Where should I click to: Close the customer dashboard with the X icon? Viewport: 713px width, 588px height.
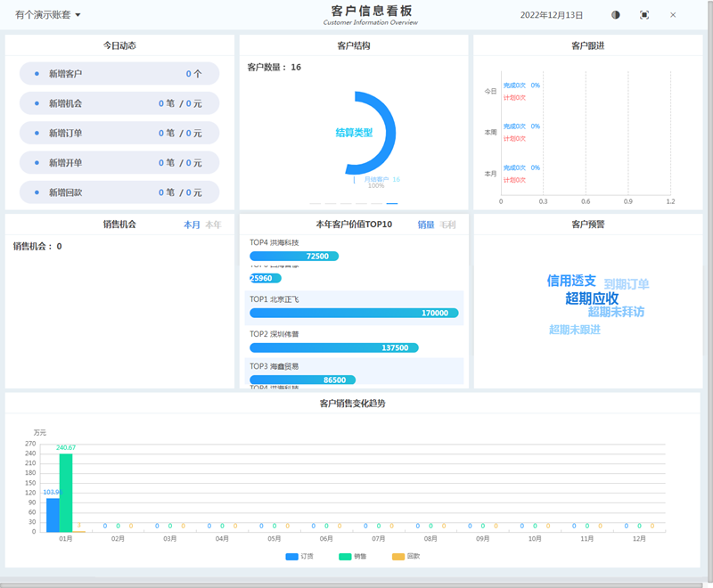coord(673,15)
